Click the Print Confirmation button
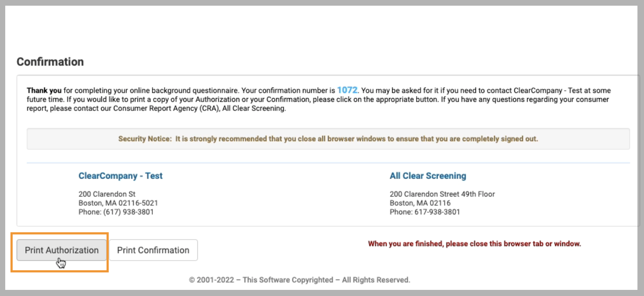644x296 pixels. [x=153, y=250]
